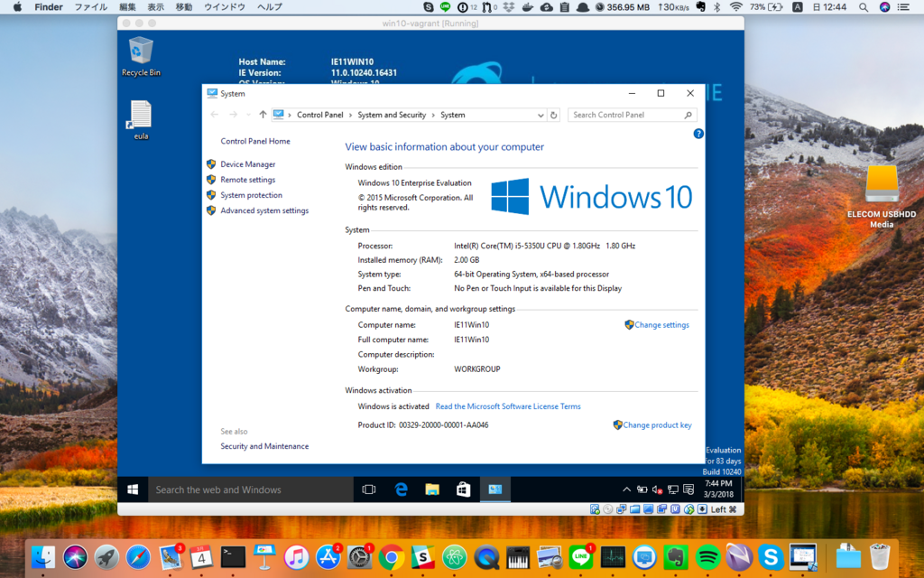Viewport: 924px width, 578px height.
Task: Open Safari from the Dock
Action: coord(138,556)
